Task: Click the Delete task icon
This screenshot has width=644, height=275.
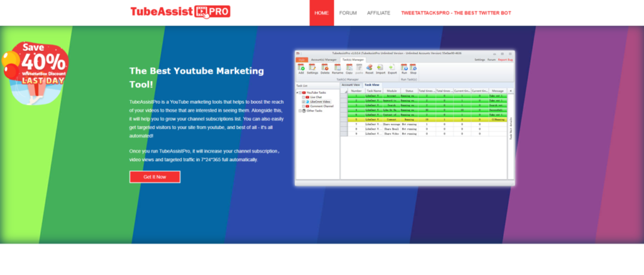Action: [x=325, y=67]
